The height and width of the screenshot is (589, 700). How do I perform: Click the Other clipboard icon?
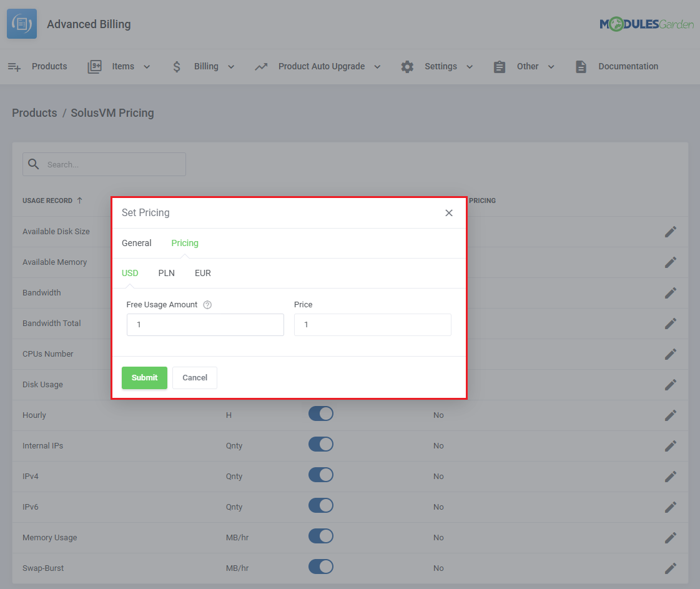click(500, 67)
